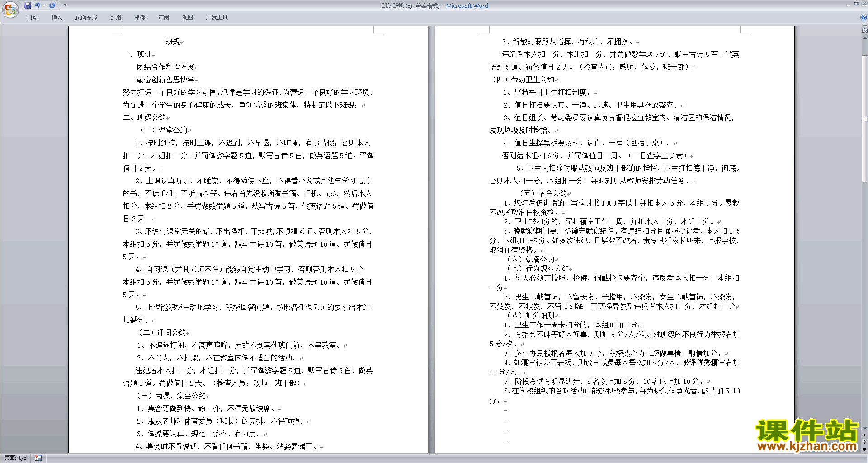Click the heading （二）课间公约

point(161,332)
